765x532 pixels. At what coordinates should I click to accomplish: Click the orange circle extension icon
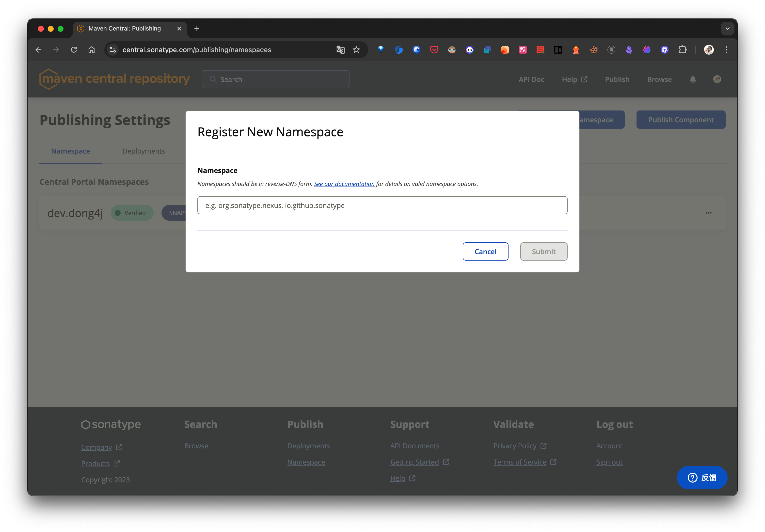click(505, 50)
